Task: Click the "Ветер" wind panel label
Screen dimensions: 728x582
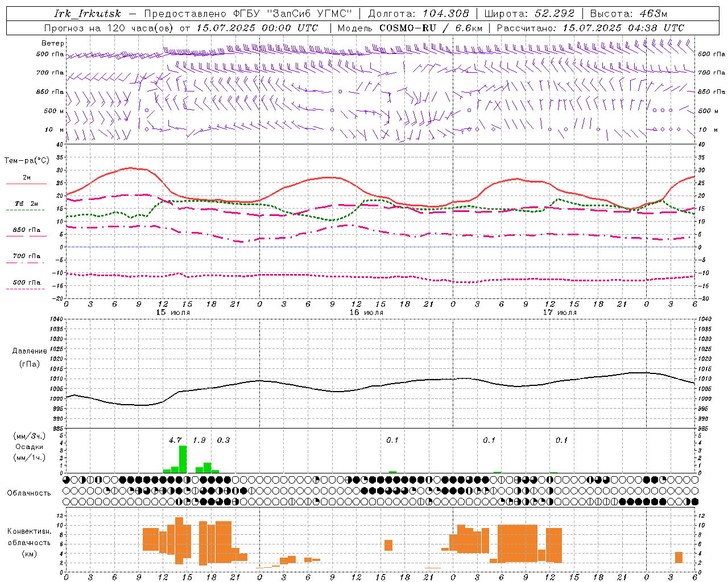Action: 53,43
